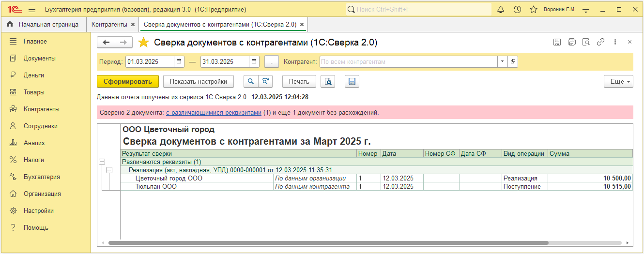The height and width of the screenshot is (254, 644).
Task: Click the start date field 01.03.2025
Action: (x=150, y=62)
